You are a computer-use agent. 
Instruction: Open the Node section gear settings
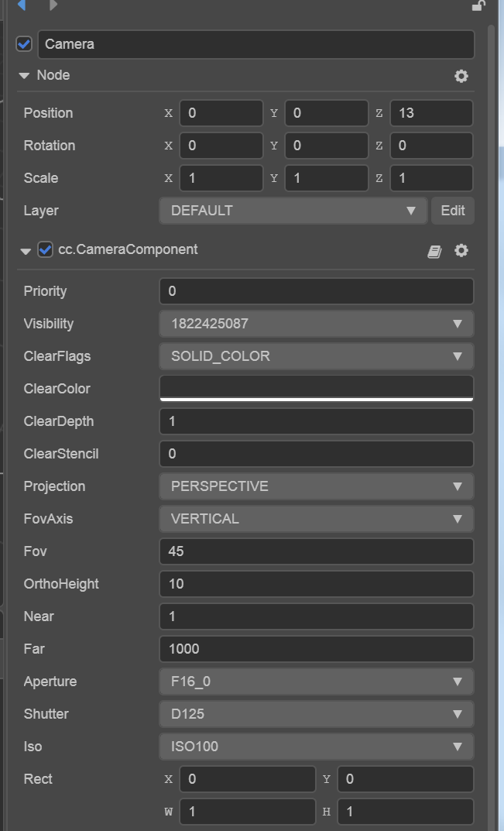coord(461,76)
